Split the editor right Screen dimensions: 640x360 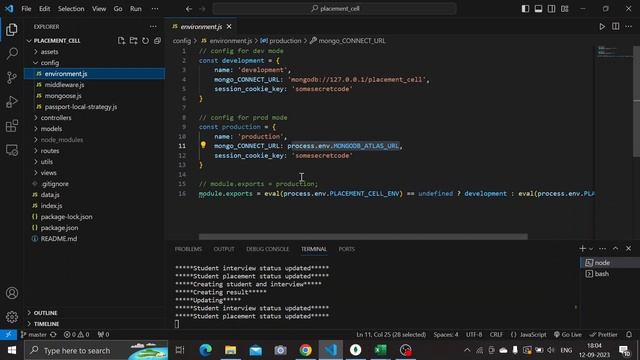click(616, 27)
